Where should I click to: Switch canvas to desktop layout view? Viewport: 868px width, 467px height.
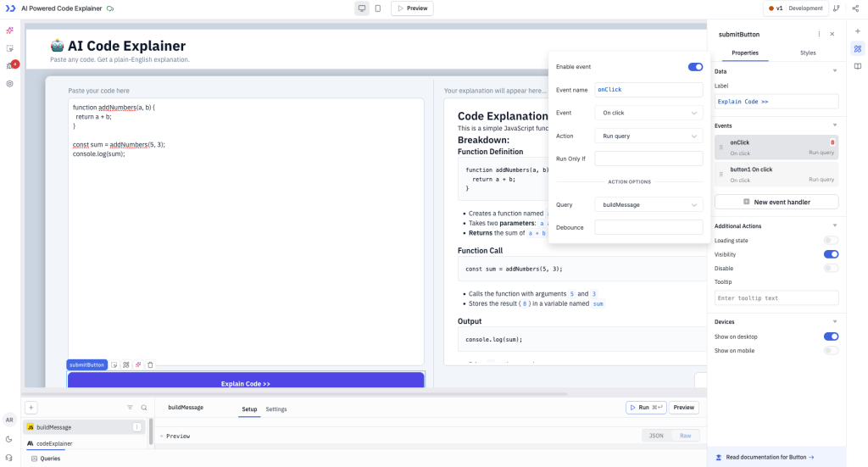[x=362, y=8]
